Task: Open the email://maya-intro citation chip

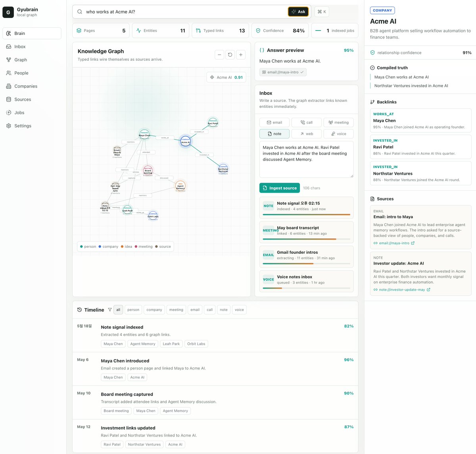Action: pyautogui.click(x=283, y=72)
